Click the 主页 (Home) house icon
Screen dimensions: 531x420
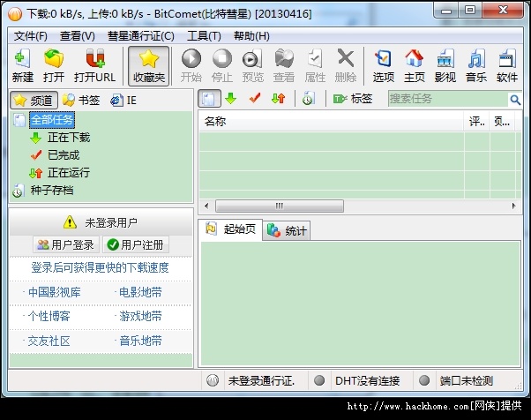pos(415,65)
